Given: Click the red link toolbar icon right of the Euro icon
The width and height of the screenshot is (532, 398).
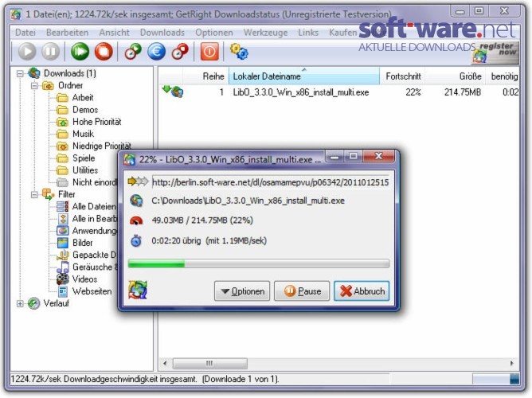Looking at the screenshot, I should pos(180,52).
